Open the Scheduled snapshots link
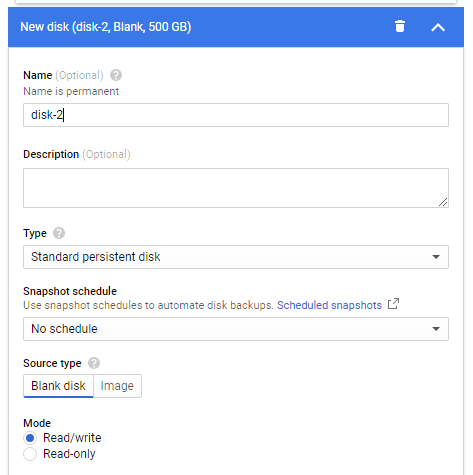Image resolution: width=473 pixels, height=475 pixels. click(x=329, y=305)
